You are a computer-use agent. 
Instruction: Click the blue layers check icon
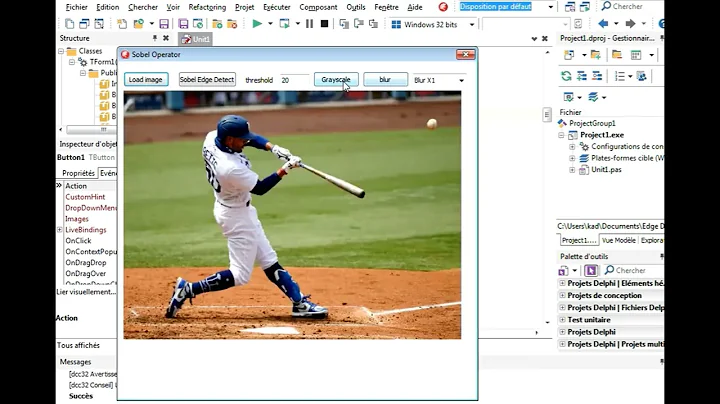coord(593,97)
